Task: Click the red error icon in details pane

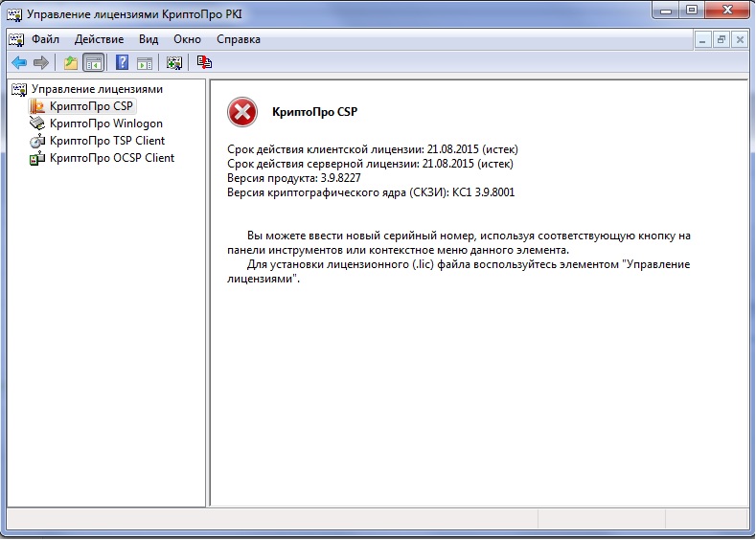Action: tap(242, 112)
